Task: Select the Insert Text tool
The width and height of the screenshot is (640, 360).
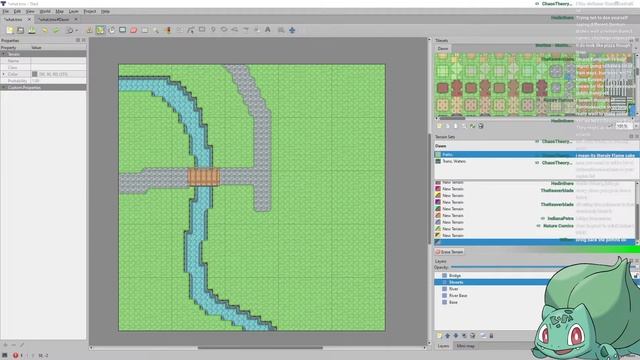Action: pos(268,30)
